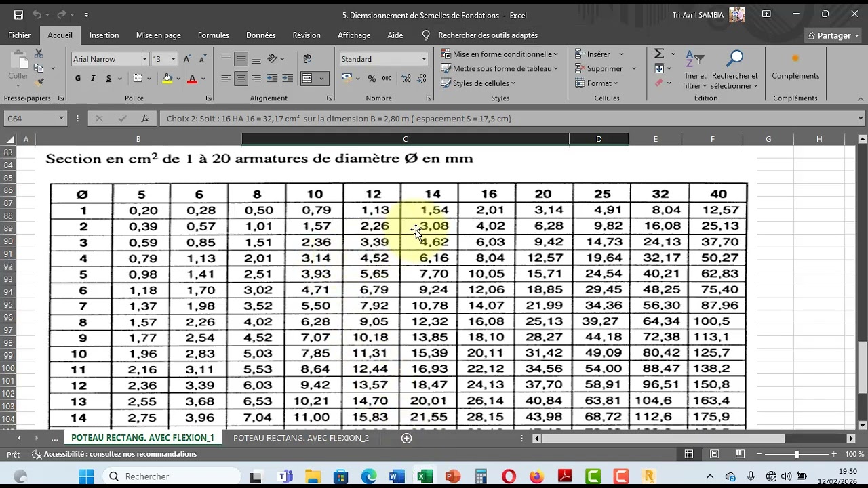Open Mise en forme conditionnelle menu
Image resolution: width=868 pixels, height=488 pixels.
click(x=500, y=54)
